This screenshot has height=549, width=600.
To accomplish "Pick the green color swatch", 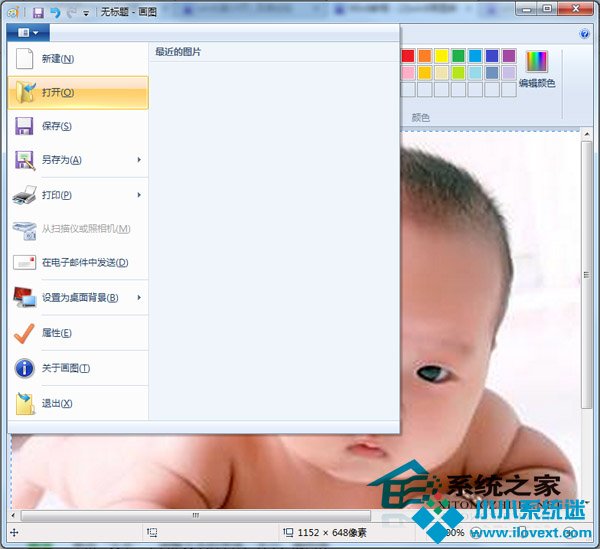I will click(458, 56).
